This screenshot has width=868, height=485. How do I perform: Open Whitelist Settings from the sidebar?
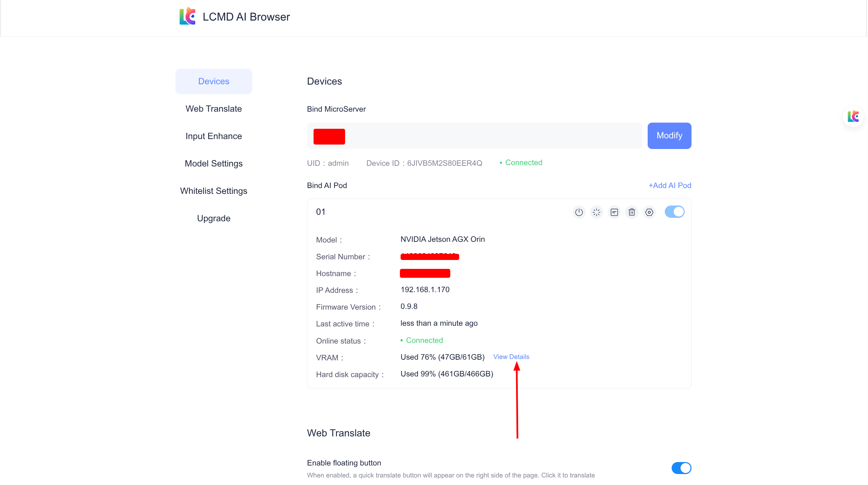[x=213, y=191]
